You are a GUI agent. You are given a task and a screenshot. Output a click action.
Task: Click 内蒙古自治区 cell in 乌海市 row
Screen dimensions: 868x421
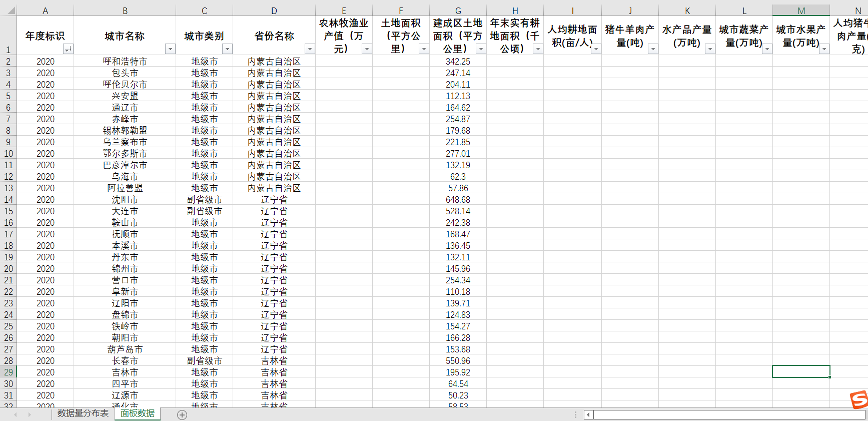click(x=274, y=177)
